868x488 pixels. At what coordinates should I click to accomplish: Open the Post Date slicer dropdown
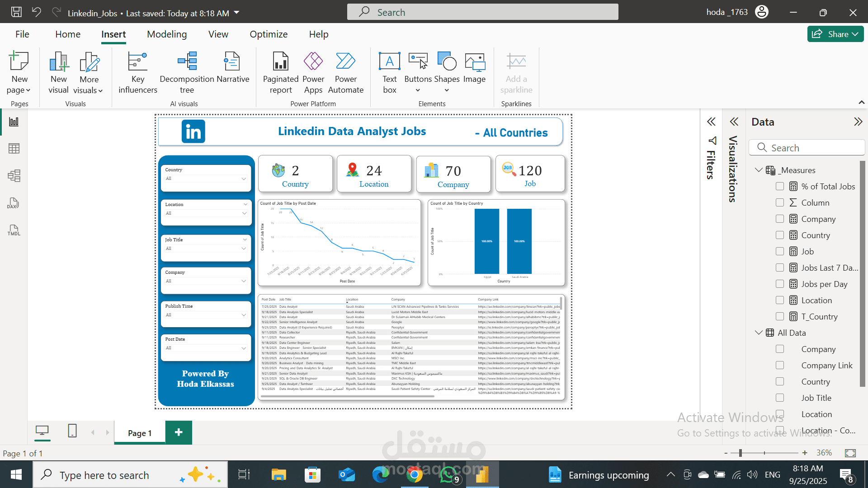click(x=245, y=347)
